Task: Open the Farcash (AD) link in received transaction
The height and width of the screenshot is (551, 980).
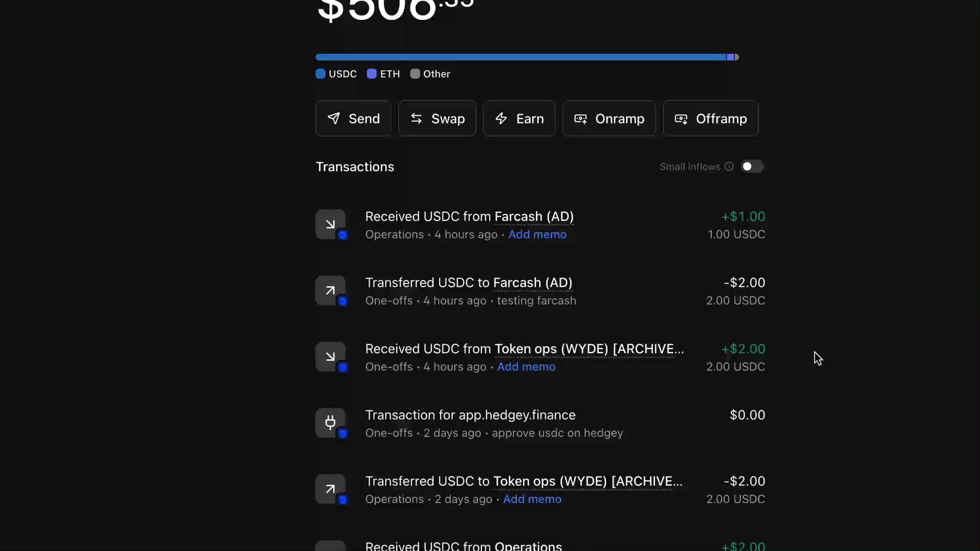Action: coord(533,217)
